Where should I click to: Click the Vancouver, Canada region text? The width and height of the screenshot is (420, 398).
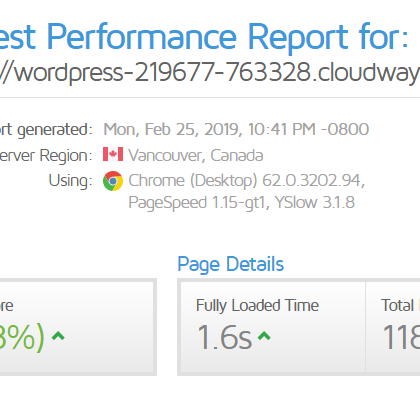click(196, 155)
